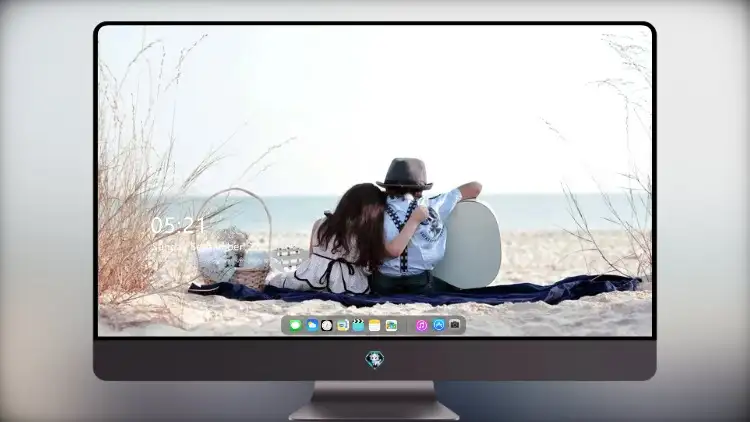This screenshot has width=750, height=422.
Task: Open the Clock app icon in dock
Action: pyautogui.click(x=327, y=325)
